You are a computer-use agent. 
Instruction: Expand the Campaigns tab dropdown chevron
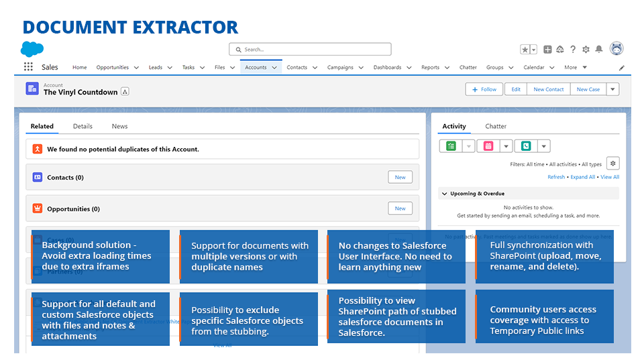click(361, 68)
